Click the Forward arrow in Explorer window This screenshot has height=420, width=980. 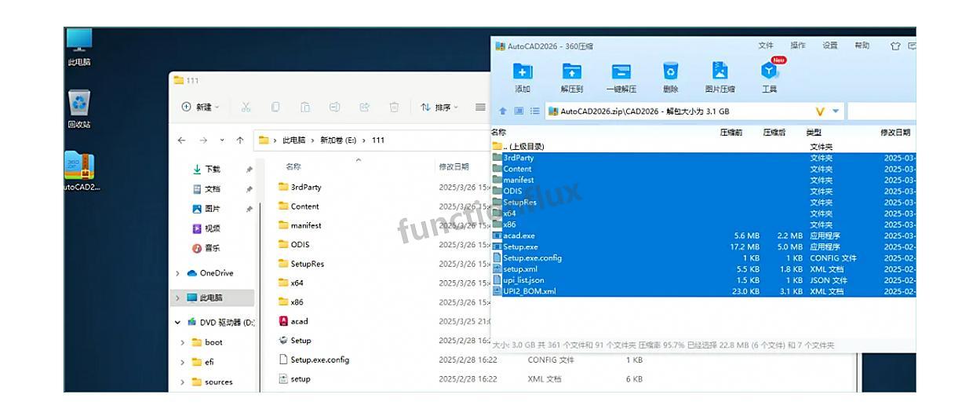[x=203, y=141]
